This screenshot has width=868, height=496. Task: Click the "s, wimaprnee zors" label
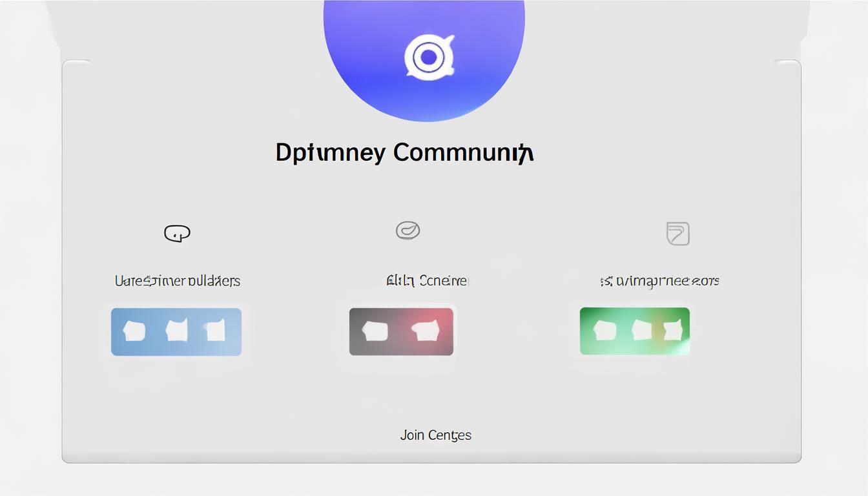[x=659, y=281]
